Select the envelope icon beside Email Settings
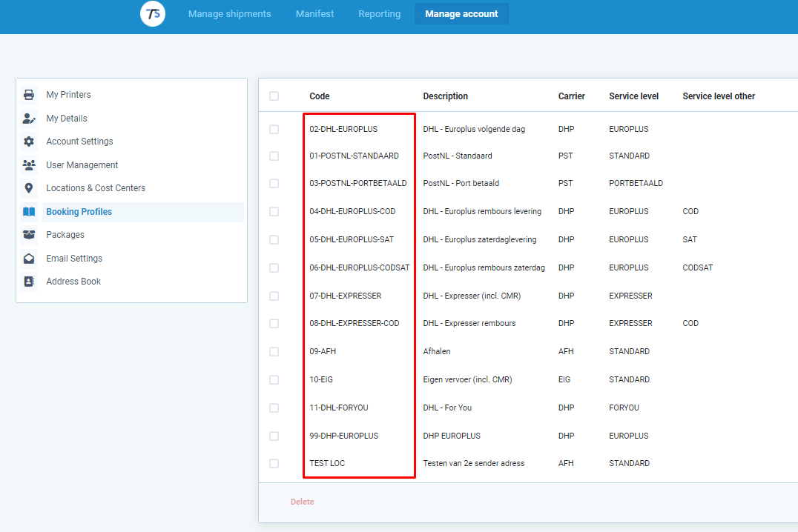Screen dimensions: 798x532 tap(30, 258)
